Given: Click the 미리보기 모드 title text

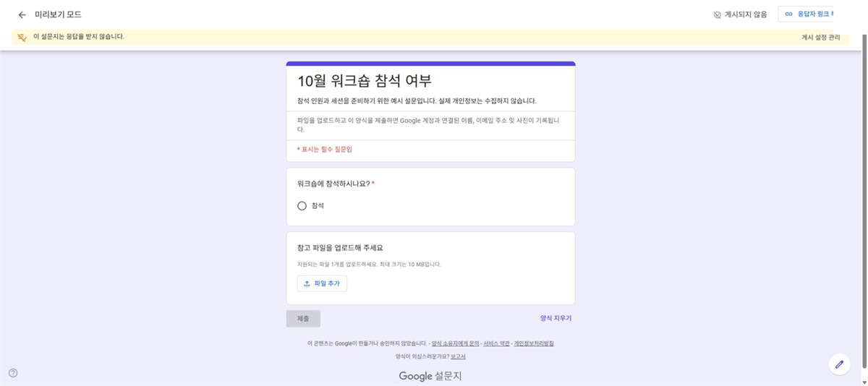Looking at the screenshot, I should point(58,14).
